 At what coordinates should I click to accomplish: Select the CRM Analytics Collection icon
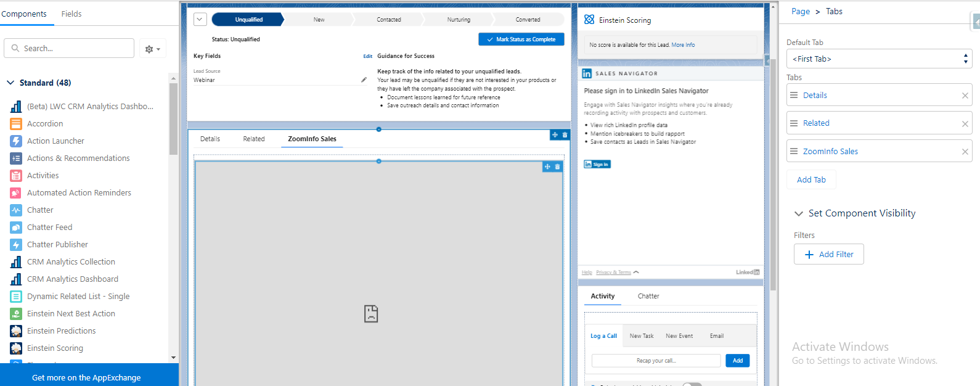[x=16, y=262]
